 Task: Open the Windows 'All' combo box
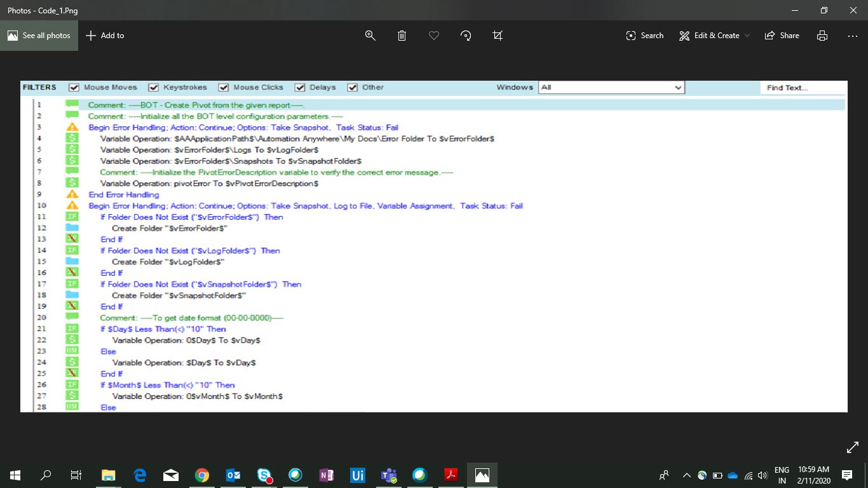(611, 88)
